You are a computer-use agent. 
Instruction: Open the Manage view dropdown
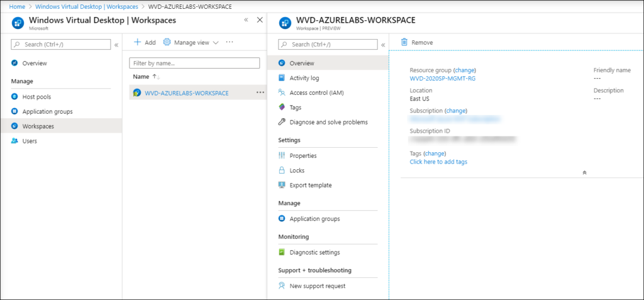[191, 42]
